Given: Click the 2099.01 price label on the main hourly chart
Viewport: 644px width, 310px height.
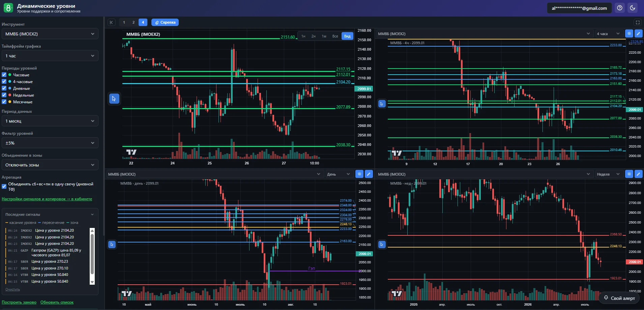Looking at the screenshot, I should (x=364, y=89).
